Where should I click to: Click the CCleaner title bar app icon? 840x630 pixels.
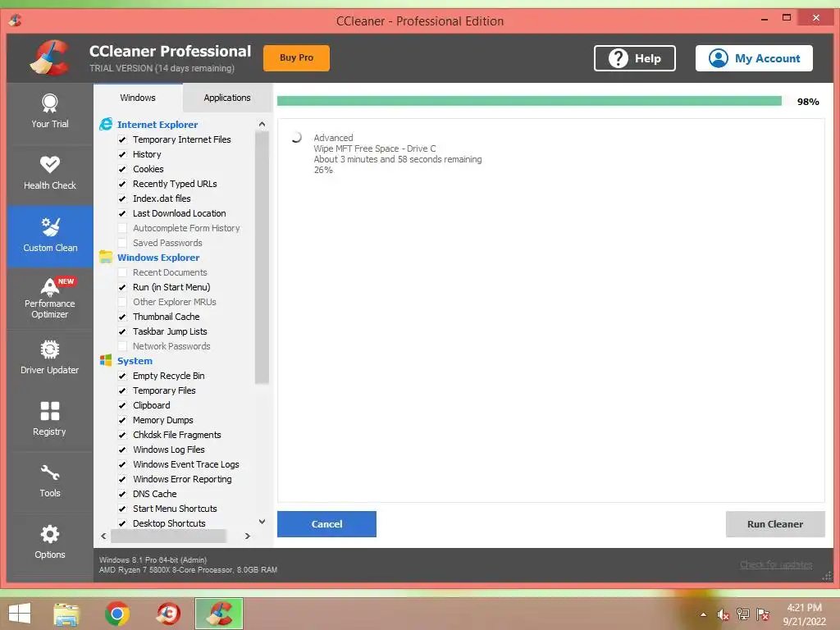(x=16, y=21)
